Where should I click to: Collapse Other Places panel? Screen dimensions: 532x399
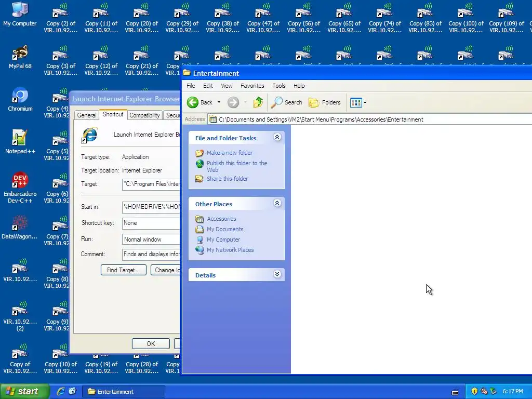point(277,203)
